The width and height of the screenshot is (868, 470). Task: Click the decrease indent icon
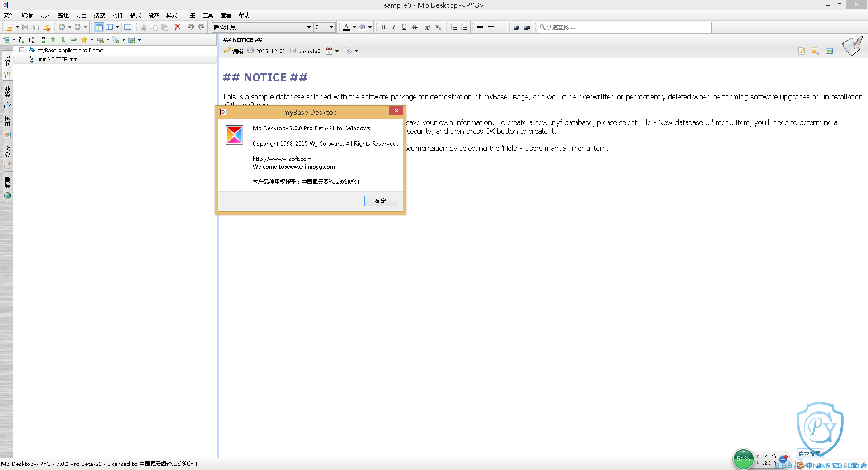517,27
